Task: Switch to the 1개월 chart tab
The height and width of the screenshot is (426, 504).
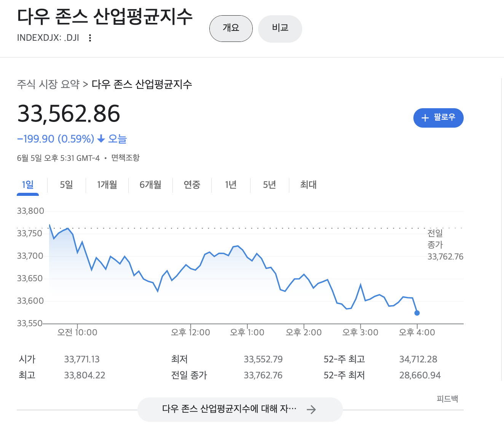Action: [107, 185]
